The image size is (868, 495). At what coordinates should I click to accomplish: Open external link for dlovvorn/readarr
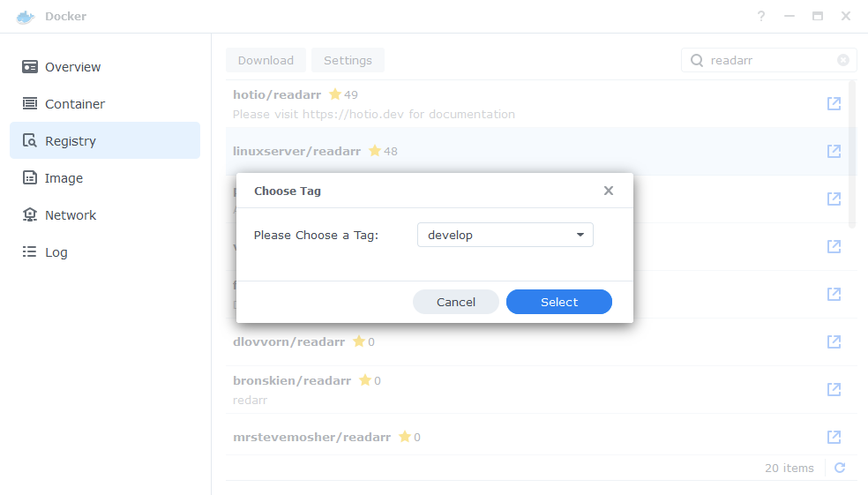click(834, 341)
